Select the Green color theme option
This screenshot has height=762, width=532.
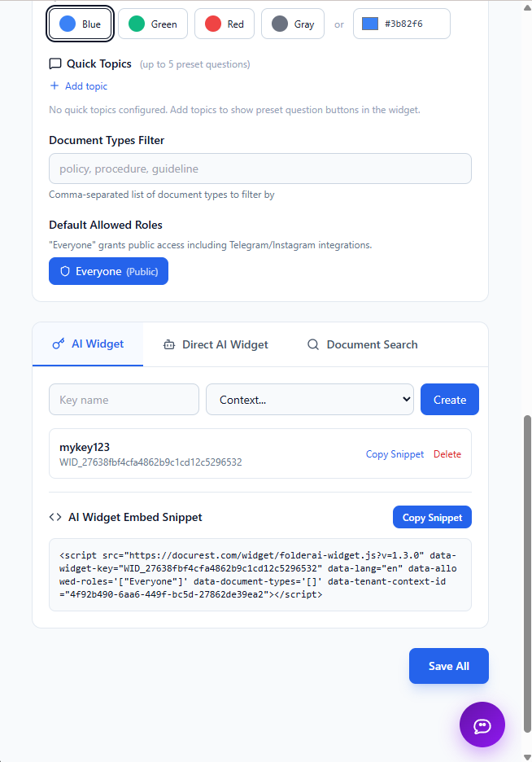[152, 24]
